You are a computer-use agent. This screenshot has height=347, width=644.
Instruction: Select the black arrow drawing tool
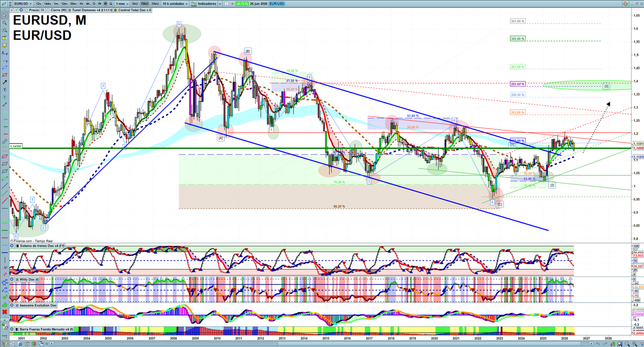coord(4,82)
